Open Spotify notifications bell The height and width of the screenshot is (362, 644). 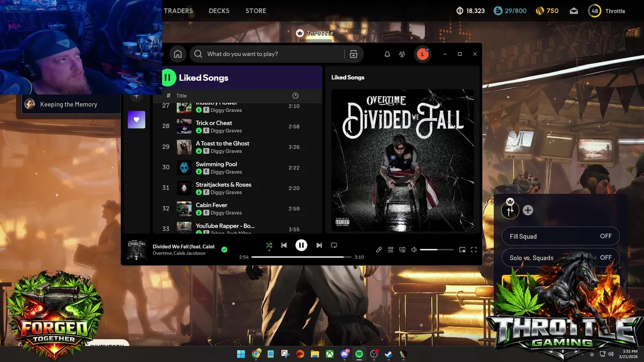coord(387,54)
